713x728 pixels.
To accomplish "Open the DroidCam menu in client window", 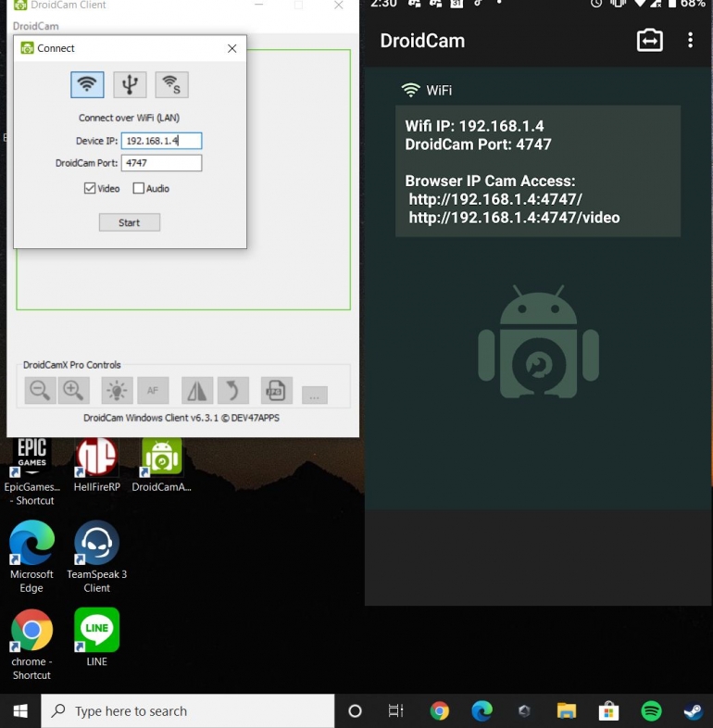I will (x=36, y=26).
